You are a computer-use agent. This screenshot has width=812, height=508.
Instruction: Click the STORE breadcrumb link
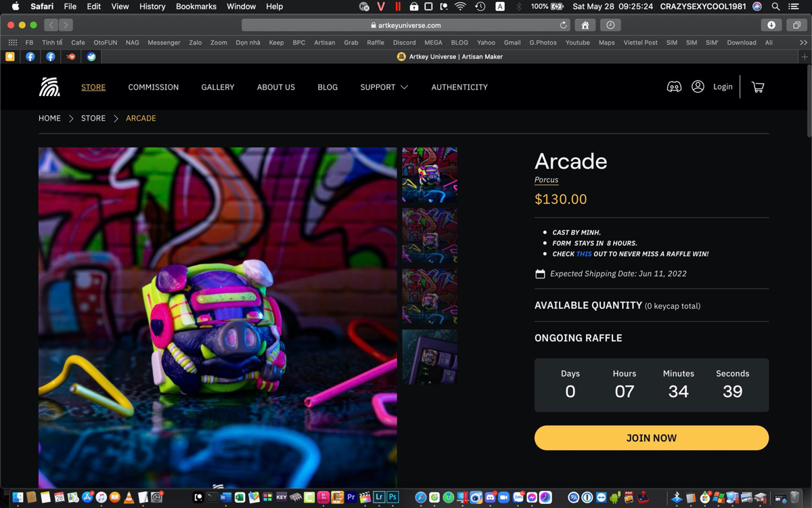pyautogui.click(x=93, y=118)
